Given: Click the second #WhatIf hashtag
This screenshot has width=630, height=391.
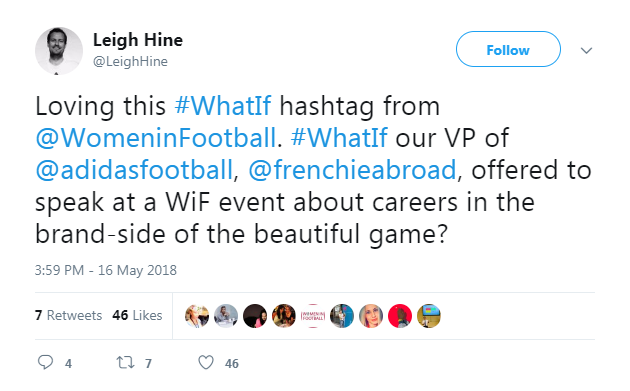Looking at the screenshot, I should pos(339,138).
